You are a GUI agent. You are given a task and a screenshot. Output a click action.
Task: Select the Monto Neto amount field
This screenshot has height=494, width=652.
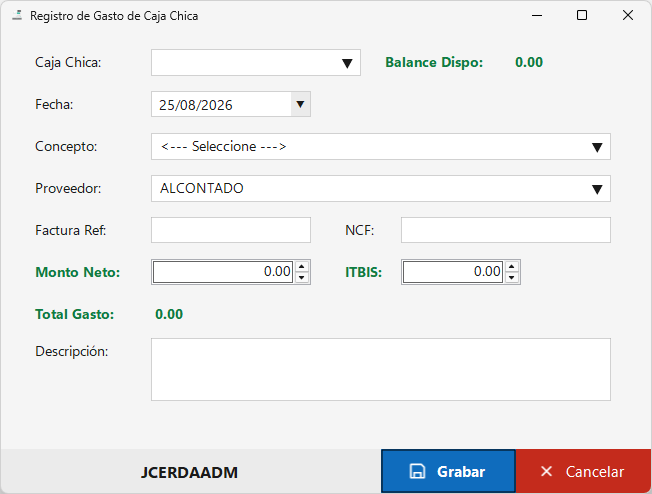[x=223, y=272]
